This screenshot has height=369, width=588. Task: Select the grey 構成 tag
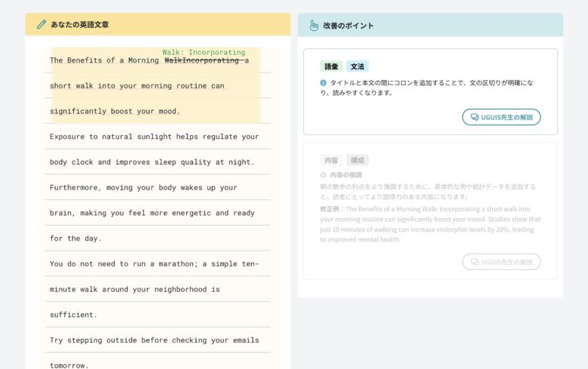coord(358,160)
